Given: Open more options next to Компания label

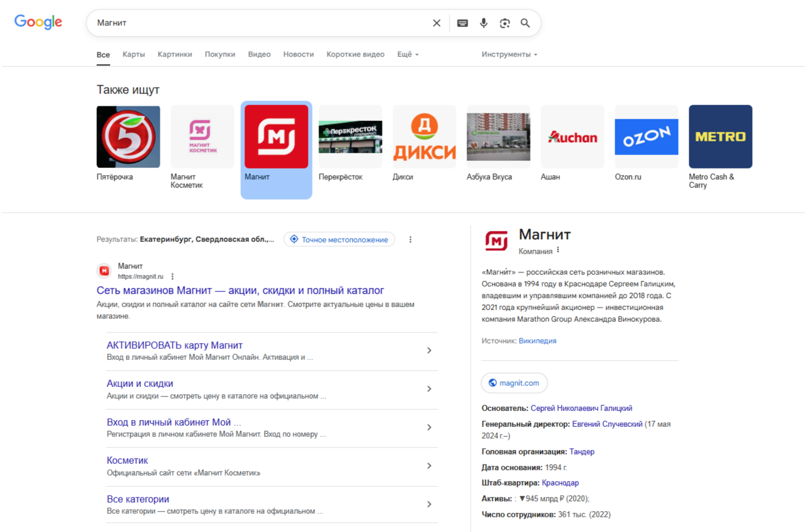Looking at the screenshot, I should pyautogui.click(x=558, y=250).
